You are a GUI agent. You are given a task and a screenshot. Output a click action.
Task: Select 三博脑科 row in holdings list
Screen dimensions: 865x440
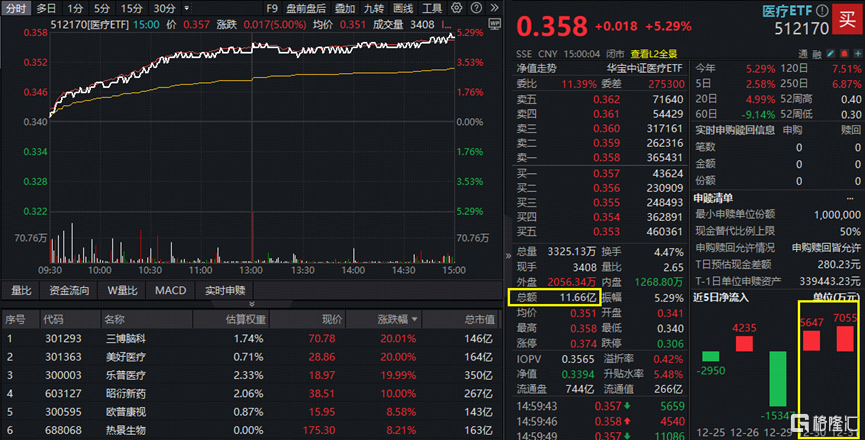click(251, 339)
